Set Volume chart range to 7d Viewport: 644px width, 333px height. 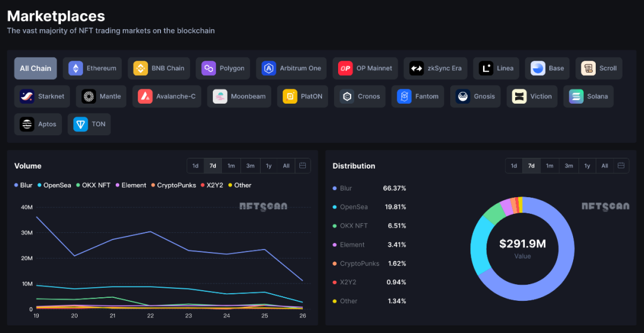[x=213, y=166]
